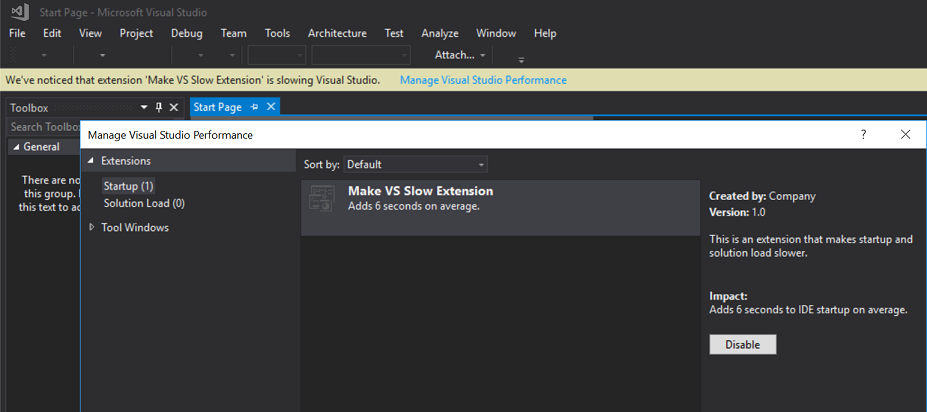Open the Project menu
The width and height of the screenshot is (927, 412).
136,33
